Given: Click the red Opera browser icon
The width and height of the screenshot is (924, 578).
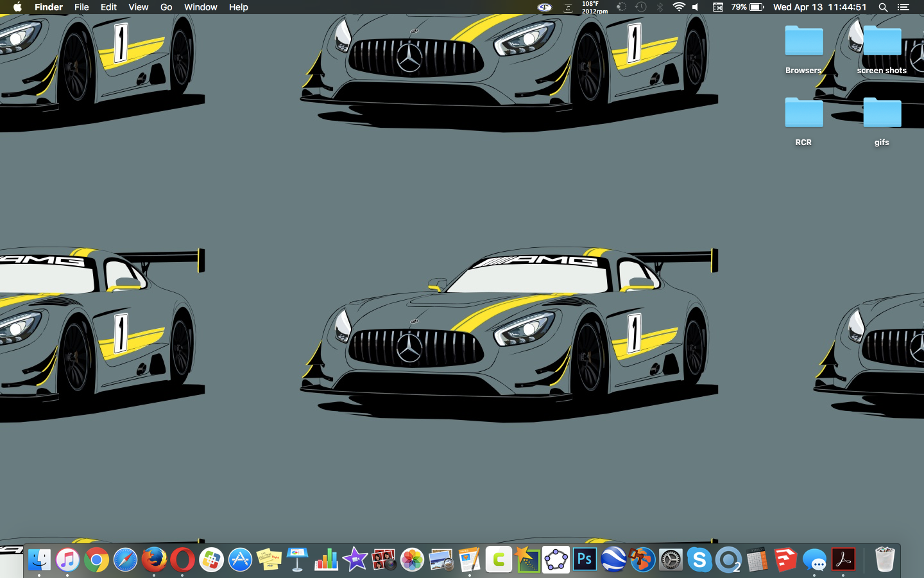Looking at the screenshot, I should tap(182, 560).
